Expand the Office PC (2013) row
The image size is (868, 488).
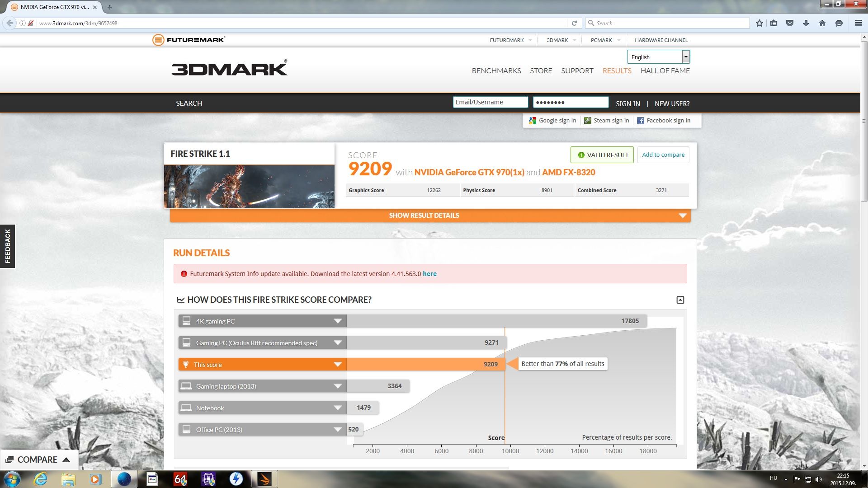click(337, 430)
